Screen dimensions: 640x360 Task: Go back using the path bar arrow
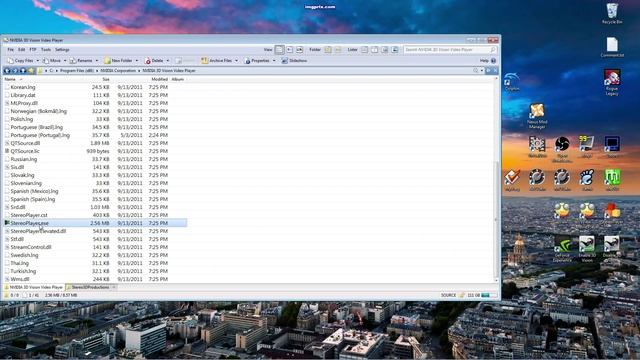pos(7,71)
